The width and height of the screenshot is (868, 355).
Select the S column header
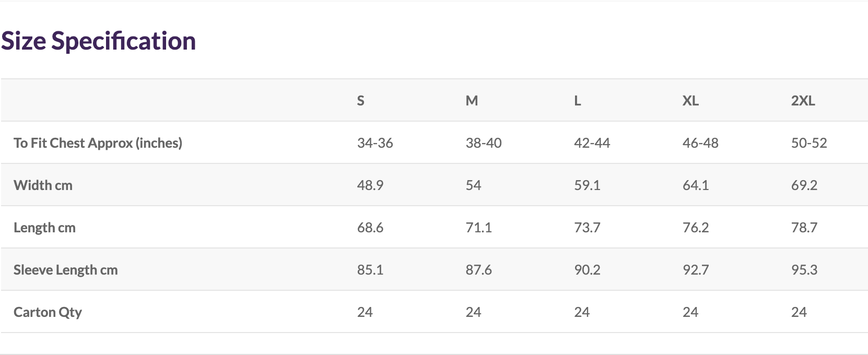click(360, 101)
